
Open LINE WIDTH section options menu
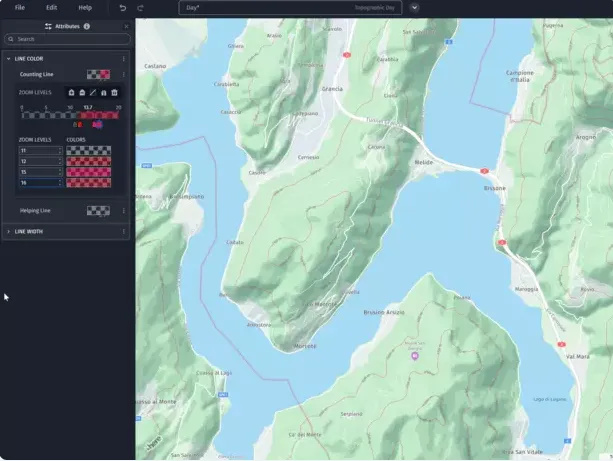(123, 232)
